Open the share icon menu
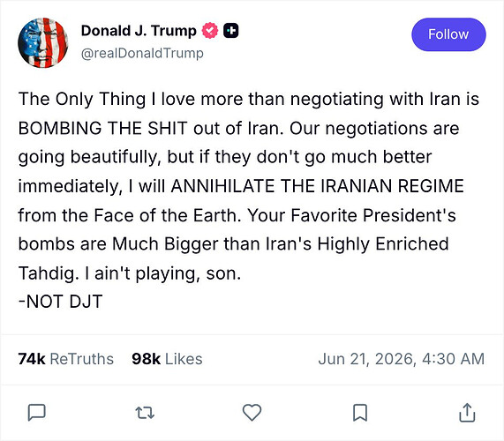 (x=467, y=413)
